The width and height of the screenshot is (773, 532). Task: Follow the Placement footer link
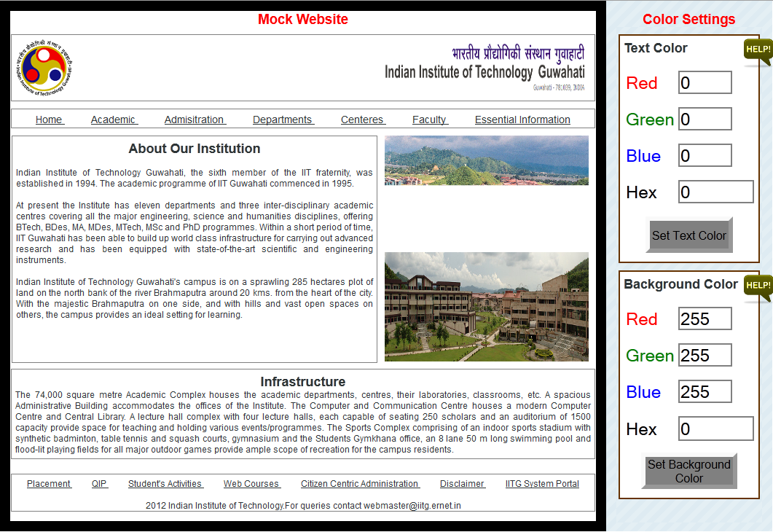(49, 484)
